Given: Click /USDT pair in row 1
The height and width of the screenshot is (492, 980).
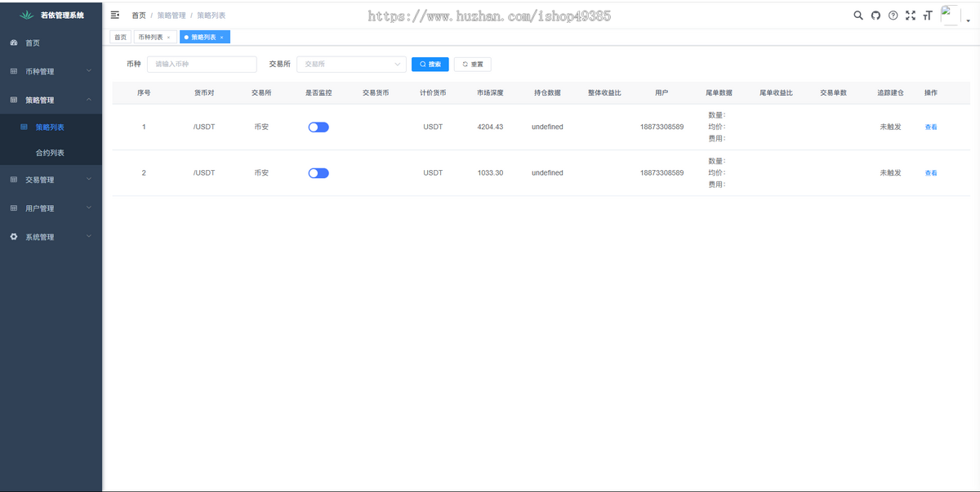Looking at the screenshot, I should pos(204,127).
